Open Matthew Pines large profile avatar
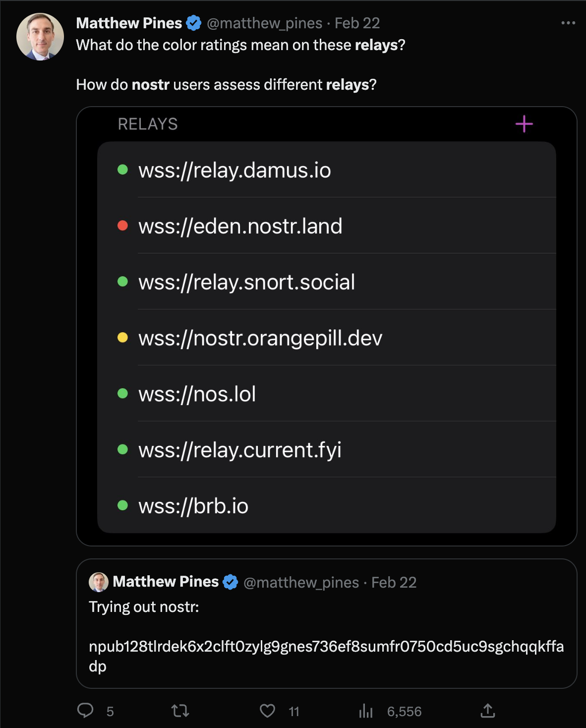586x728 pixels. coord(40,37)
